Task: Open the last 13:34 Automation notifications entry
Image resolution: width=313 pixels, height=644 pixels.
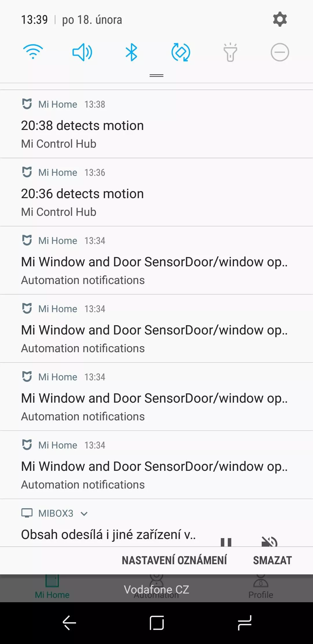Action: [x=156, y=465]
